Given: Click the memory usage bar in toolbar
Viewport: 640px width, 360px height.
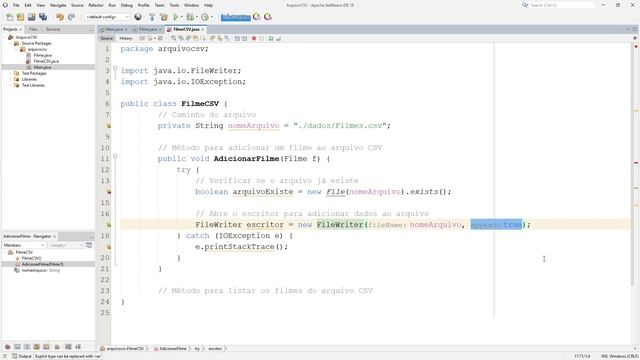Looking at the screenshot, I should coord(236,17).
